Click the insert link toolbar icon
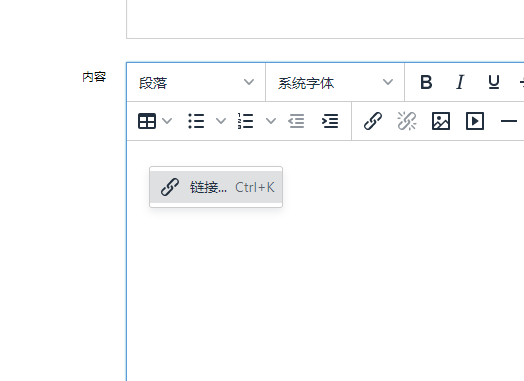Screen dimensions: 524x381 click(x=373, y=121)
